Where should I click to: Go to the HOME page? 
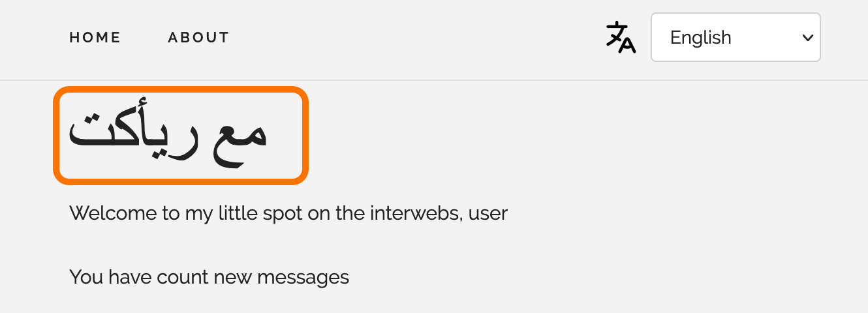95,38
